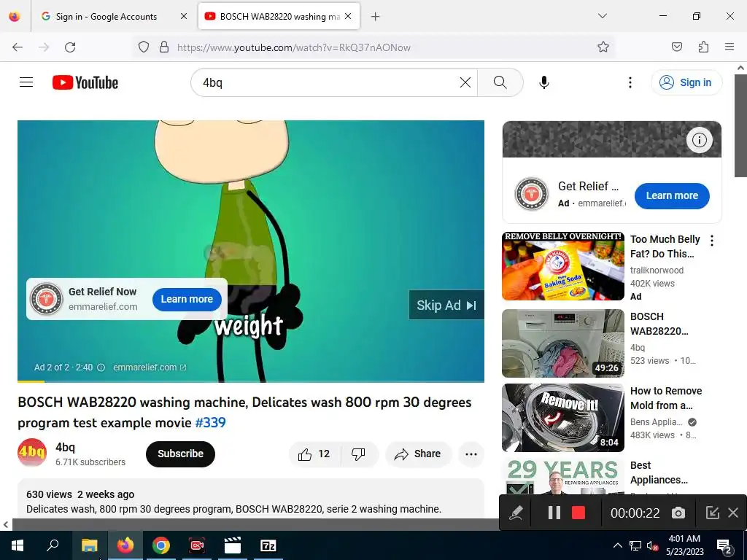Click the Sign in button
Screen dimensions: 747x560
(x=686, y=82)
